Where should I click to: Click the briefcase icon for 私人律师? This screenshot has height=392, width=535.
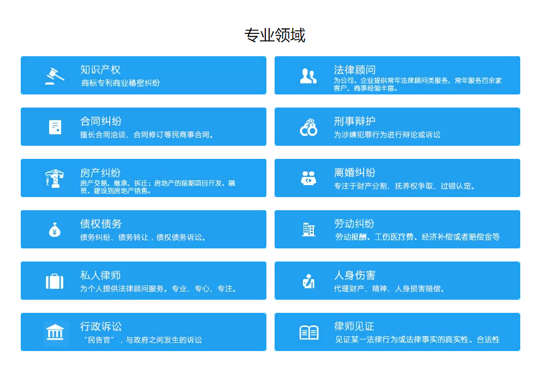[x=55, y=282]
